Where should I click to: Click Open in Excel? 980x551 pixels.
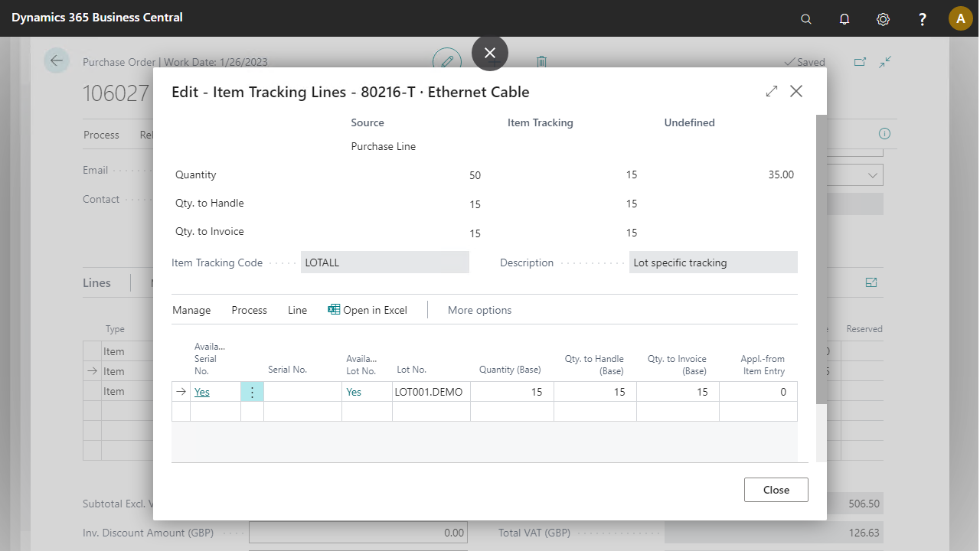click(x=367, y=310)
